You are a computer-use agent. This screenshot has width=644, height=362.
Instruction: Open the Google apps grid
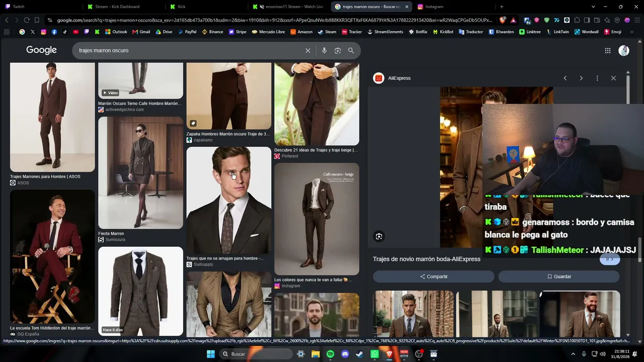[608, 51]
